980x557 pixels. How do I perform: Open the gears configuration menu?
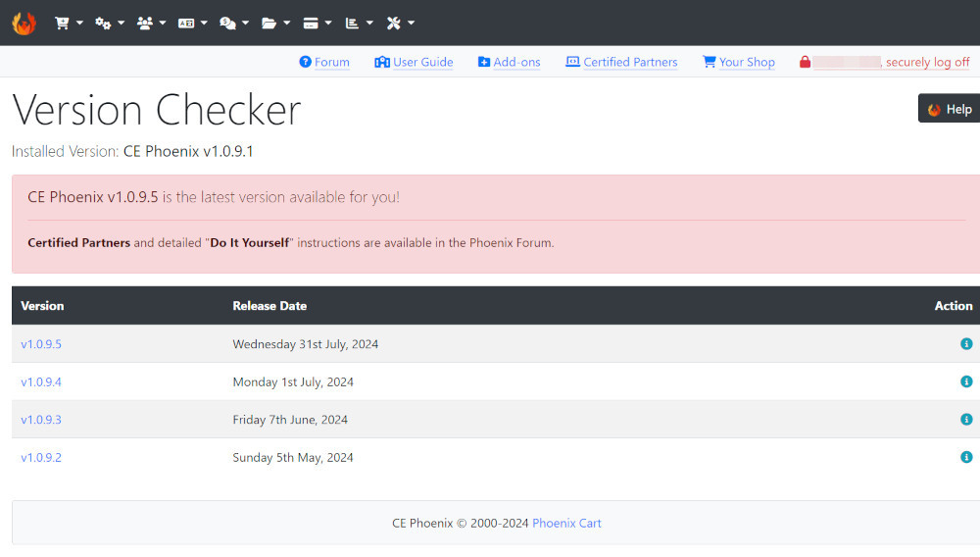110,24
